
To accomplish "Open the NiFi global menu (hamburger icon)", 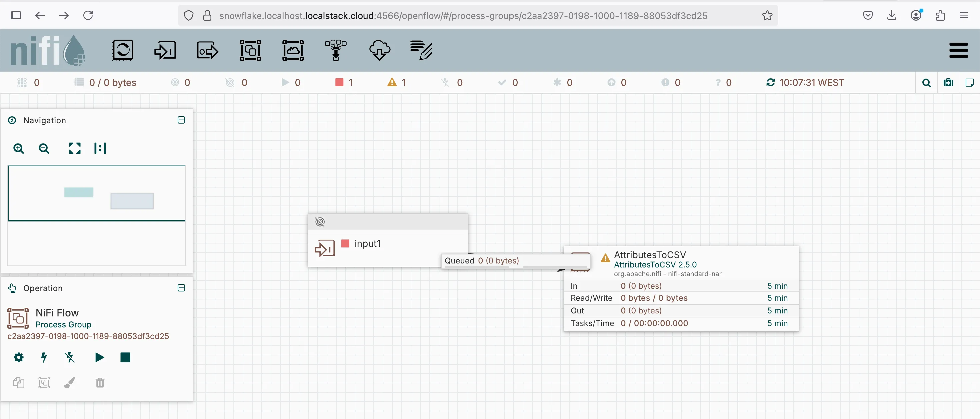I will pyautogui.click(x=958, y=50).
